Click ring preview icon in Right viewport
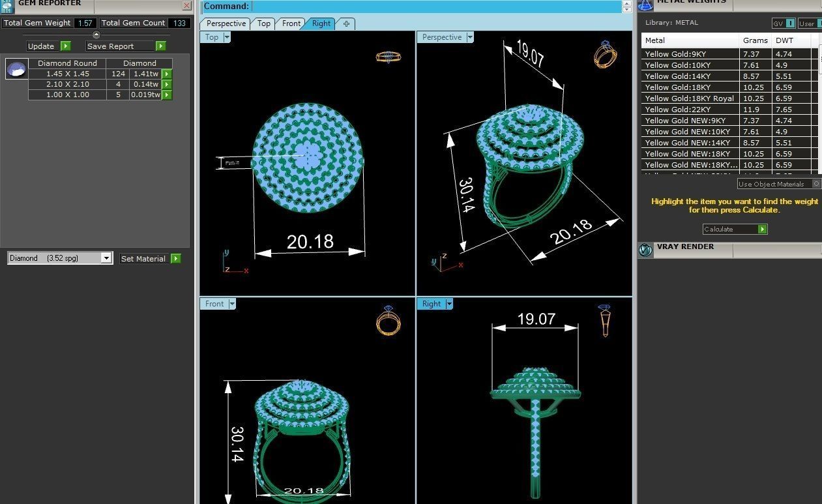The image size is (822, 504). [x=605, y=320]
